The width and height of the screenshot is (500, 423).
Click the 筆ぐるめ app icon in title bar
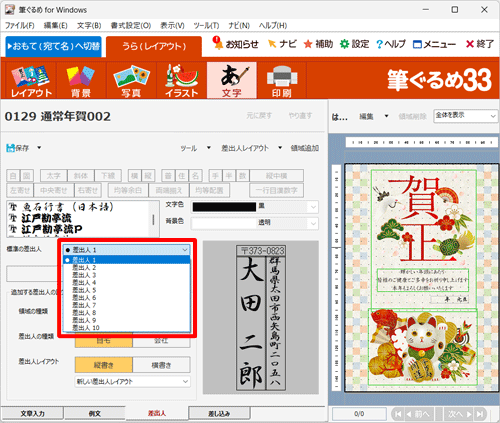[10, 10]
